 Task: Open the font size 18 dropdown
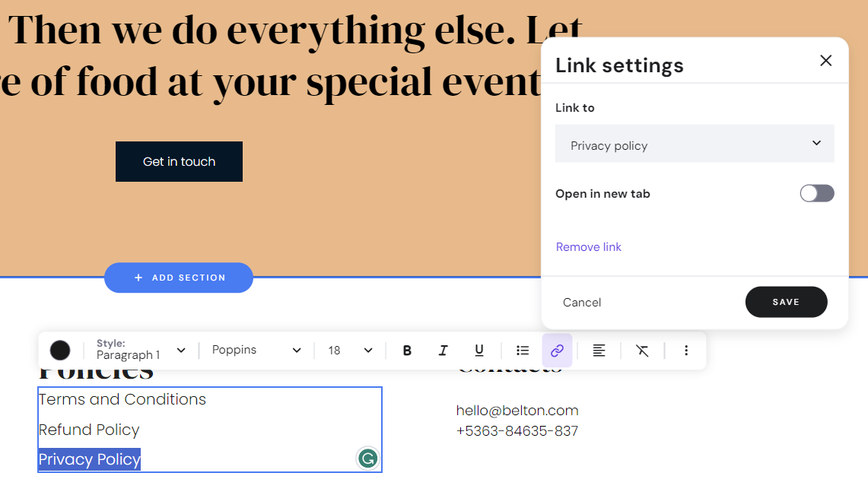click(350, 351)
